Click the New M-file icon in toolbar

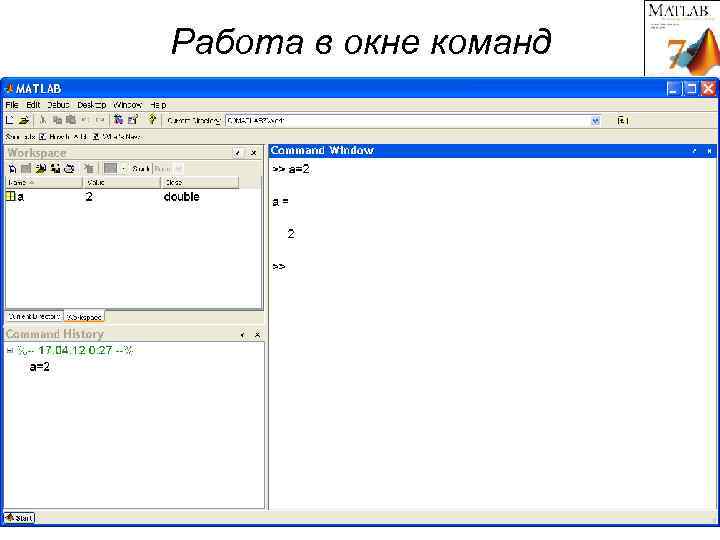[x=10, y=120]
